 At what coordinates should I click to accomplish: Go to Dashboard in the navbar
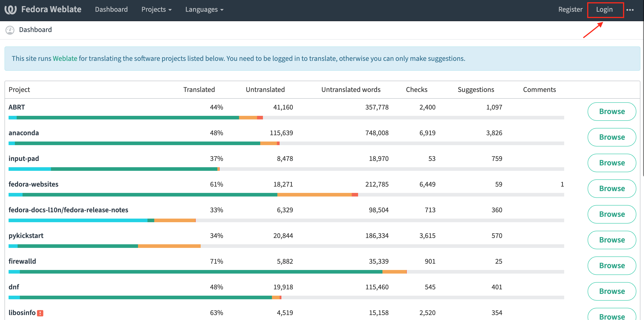click(111, 9)
